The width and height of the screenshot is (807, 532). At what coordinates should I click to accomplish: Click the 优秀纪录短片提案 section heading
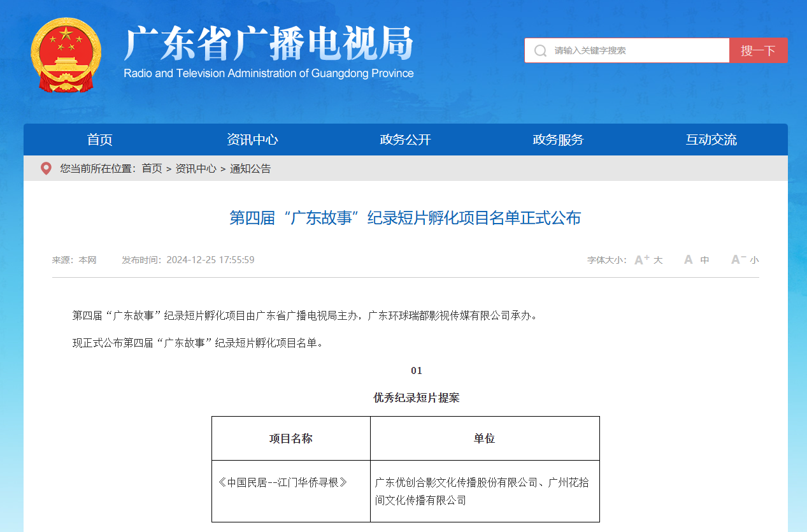coord(417,398)
